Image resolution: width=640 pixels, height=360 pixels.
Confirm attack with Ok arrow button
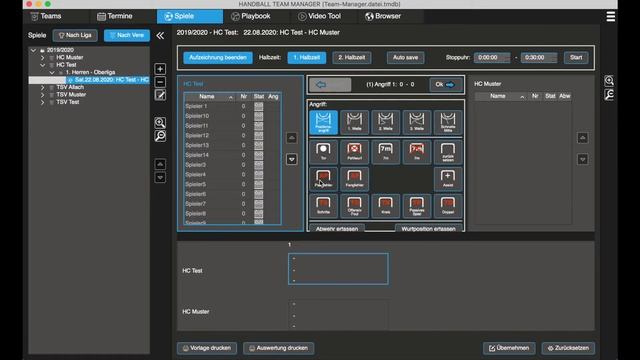pyautogui.click(x=445, y=84)
